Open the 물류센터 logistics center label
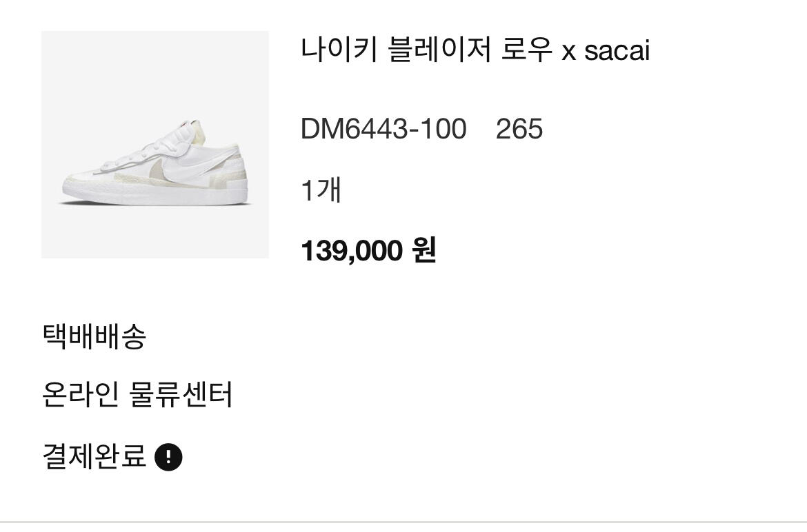Screen dimensions: 807x532 click(x=182, y=395)
